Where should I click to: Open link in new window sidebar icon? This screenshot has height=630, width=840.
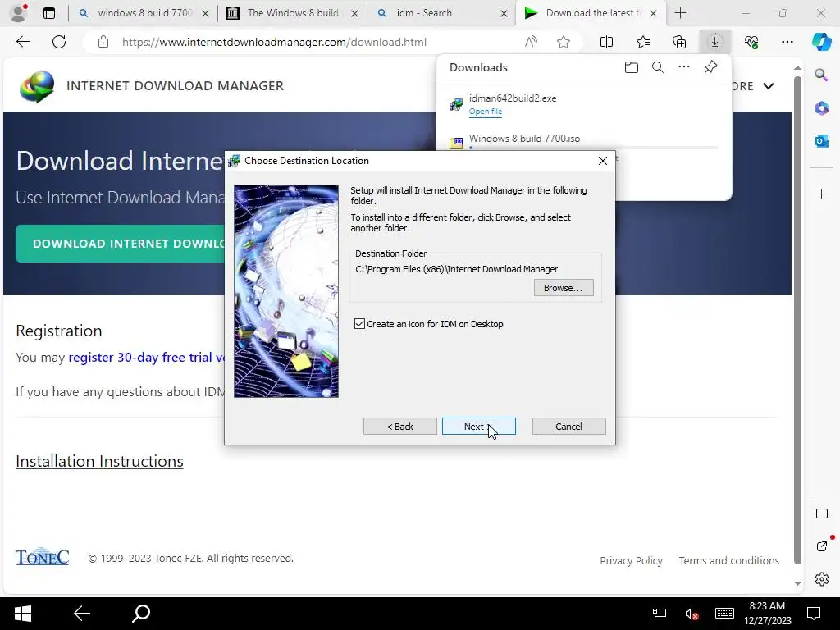pos(822,546)
